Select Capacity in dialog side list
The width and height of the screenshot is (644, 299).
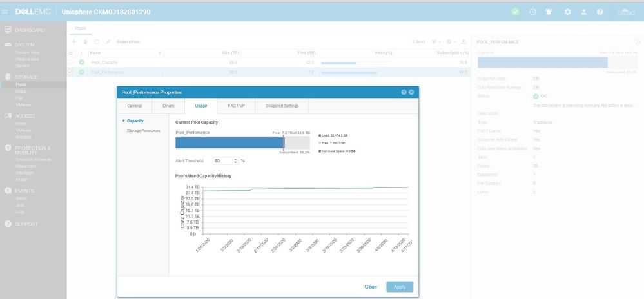[x=135, y=121]
